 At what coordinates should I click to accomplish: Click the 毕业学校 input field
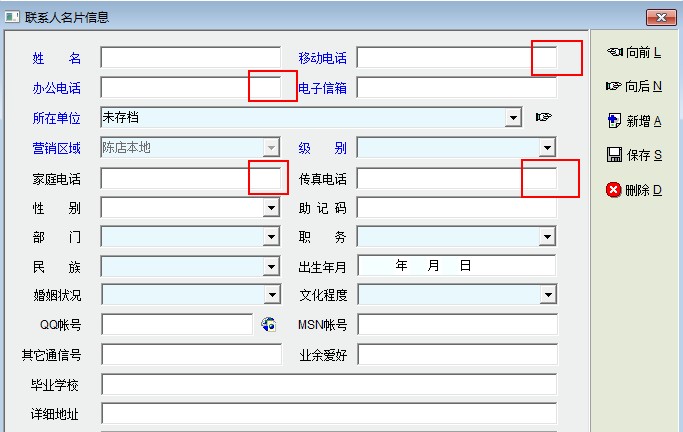pos(328,385)
